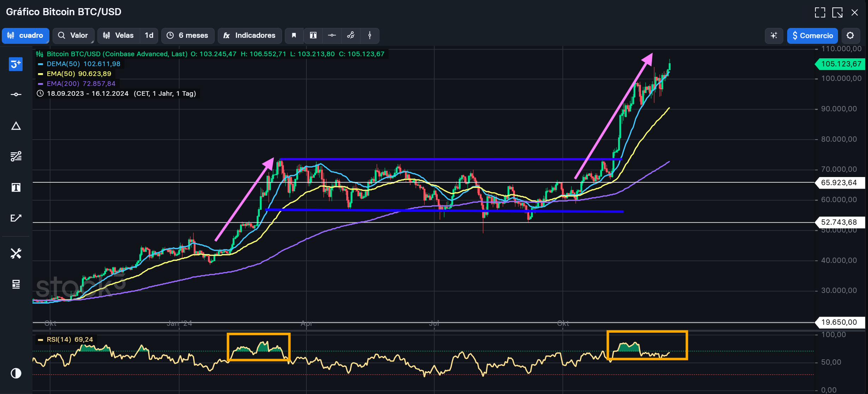
Task: Toggle the contrast theme icon at bottom left
Action: [x=16, y=373]
